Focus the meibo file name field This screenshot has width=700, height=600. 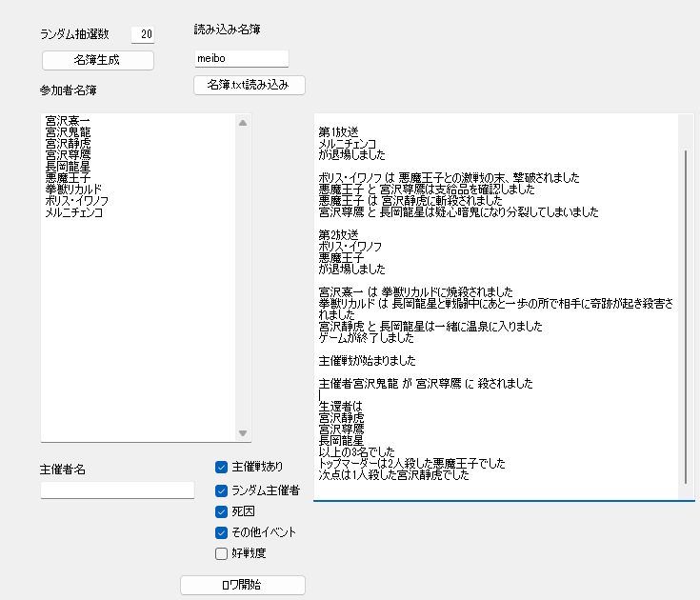(x=241, y=59)
